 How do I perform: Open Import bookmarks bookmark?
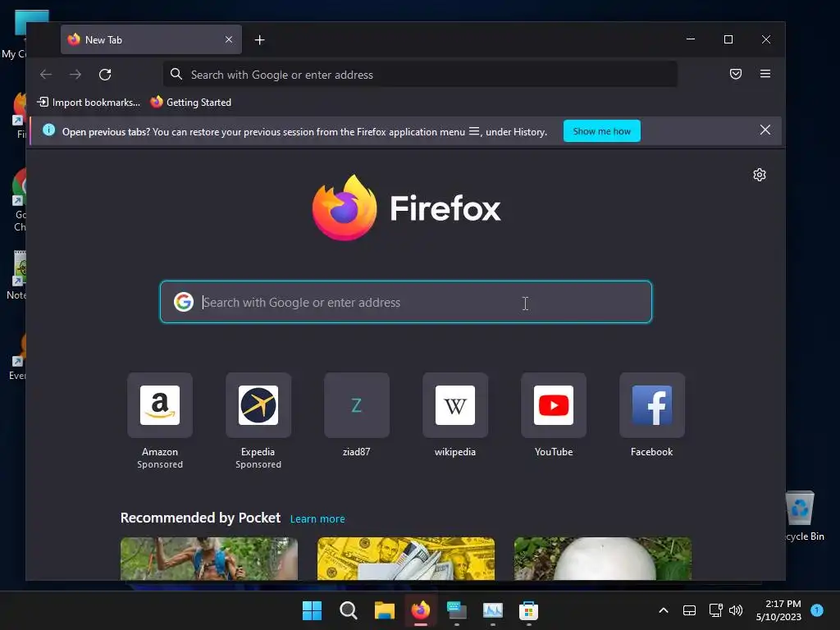89,103
